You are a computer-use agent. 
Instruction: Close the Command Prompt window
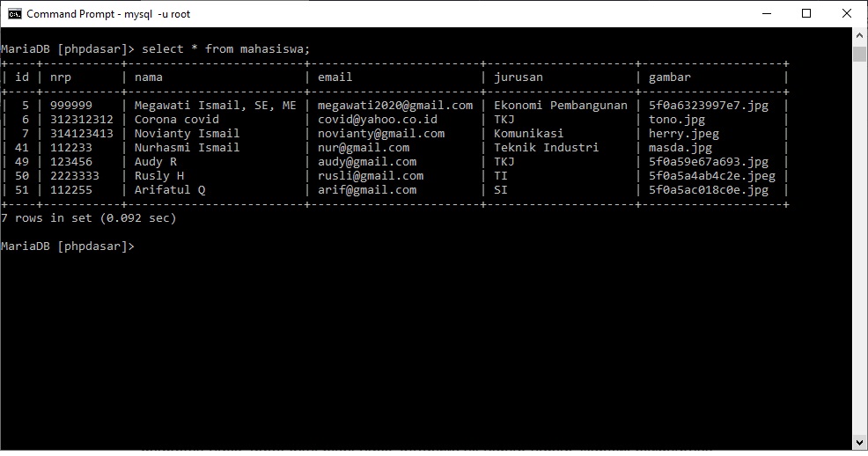[846, 13]
